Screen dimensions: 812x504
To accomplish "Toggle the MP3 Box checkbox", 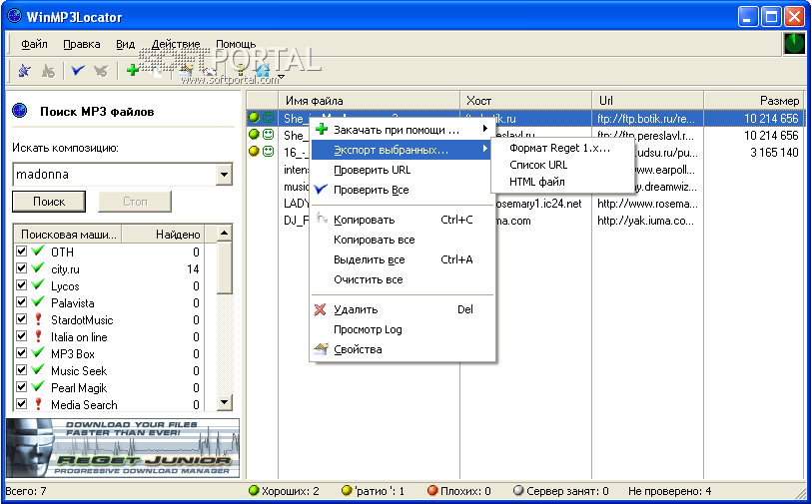I will [21, 353].
